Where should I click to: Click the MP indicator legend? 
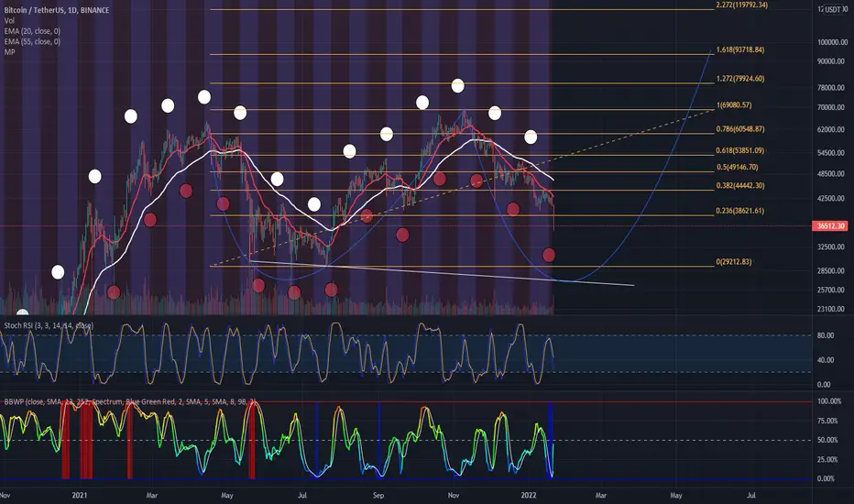9,51
